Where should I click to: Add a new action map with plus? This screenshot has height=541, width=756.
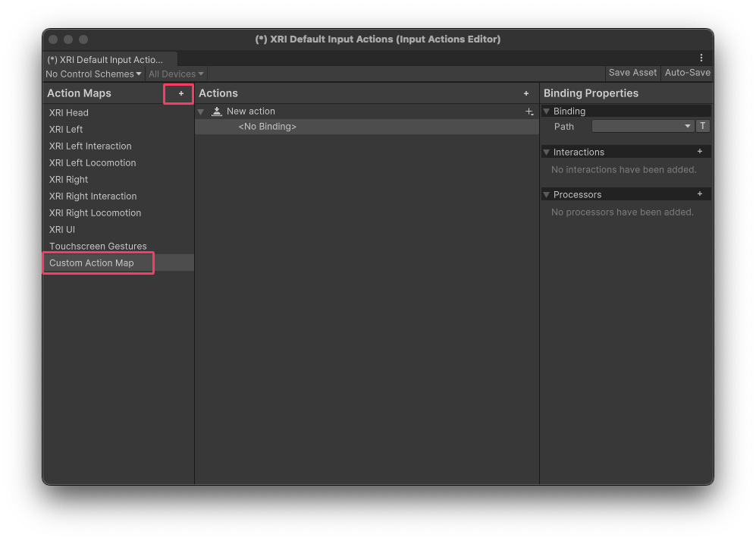tap(180, 93)
